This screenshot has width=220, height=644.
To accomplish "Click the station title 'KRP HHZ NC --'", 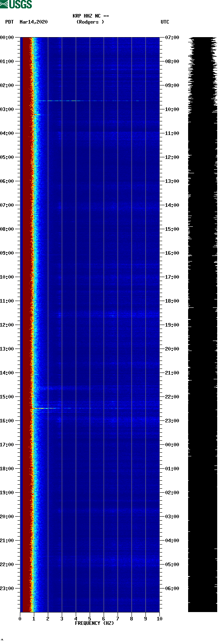I will pyautogui.click(x=91, y=16).
